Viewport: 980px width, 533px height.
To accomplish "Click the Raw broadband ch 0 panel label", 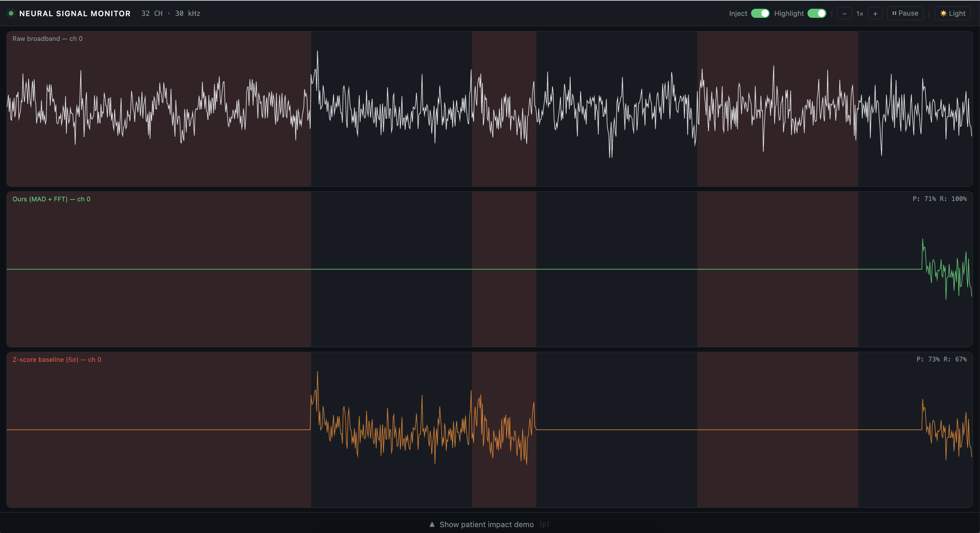I will pos(48,39).
